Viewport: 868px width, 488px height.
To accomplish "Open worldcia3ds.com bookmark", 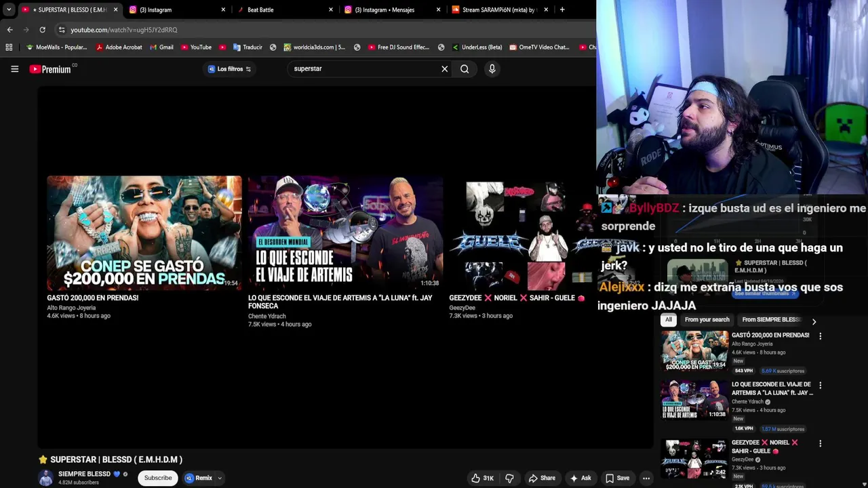I will click(x=314, y=47).
